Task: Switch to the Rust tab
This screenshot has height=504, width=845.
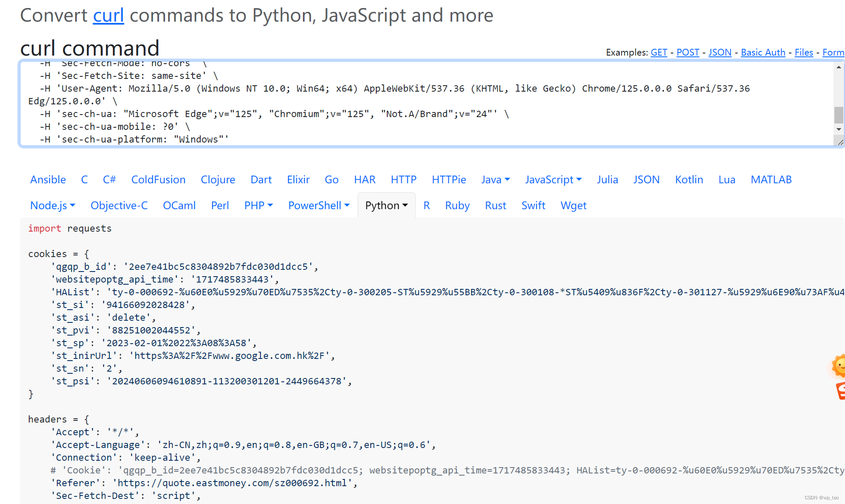Action: 495,206
